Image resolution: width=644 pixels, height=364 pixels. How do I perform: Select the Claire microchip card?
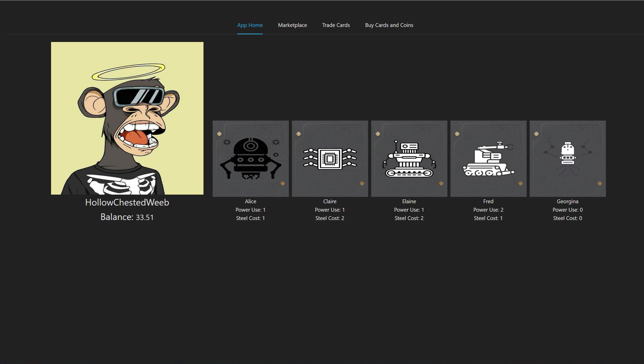[x=330, y=158]
